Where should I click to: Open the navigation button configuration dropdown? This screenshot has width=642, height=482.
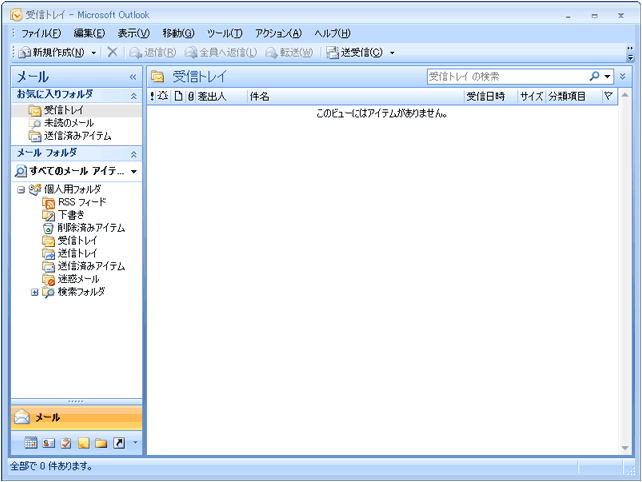point(135,442)
